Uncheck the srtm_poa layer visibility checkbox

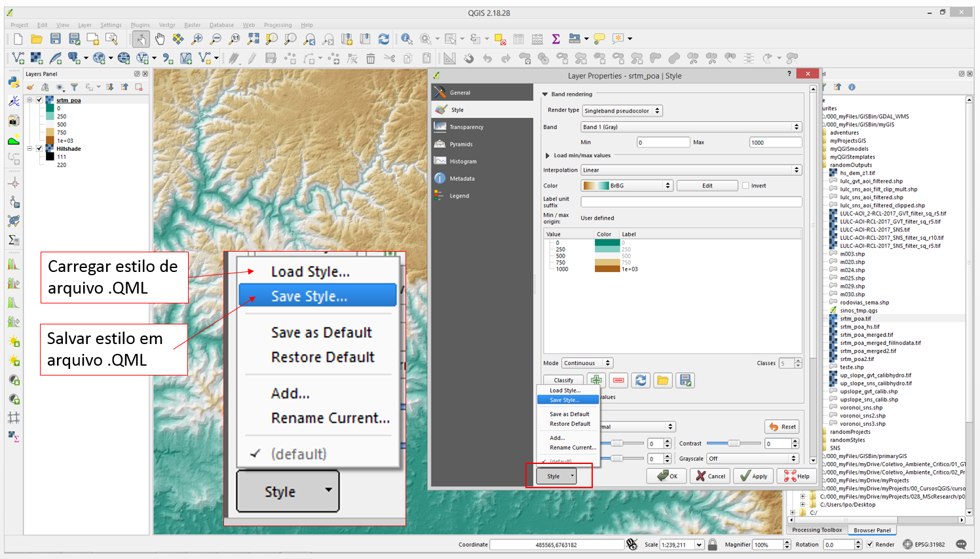[39, 100]
